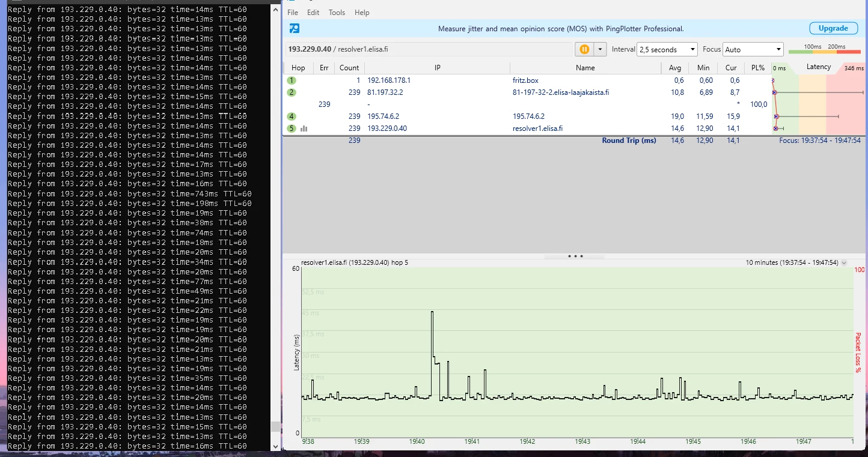Open the Focus Auto dropdown
Image resolution: width=868 pixels, height=457 pixels.
[753, 49]
